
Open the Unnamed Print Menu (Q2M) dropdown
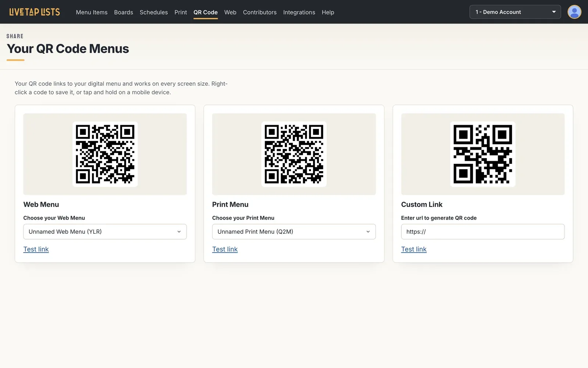click(294, 231)
